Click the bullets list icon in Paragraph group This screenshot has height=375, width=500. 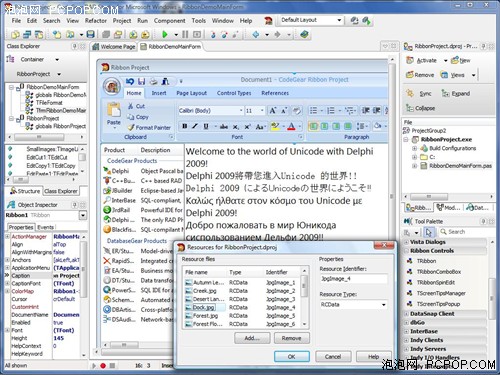coord(313,110)
